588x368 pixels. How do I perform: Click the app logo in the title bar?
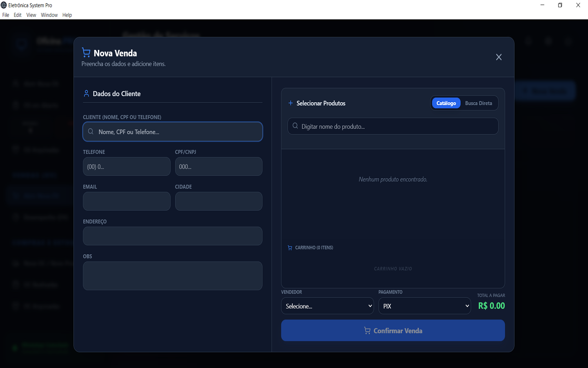click(4, 5)
